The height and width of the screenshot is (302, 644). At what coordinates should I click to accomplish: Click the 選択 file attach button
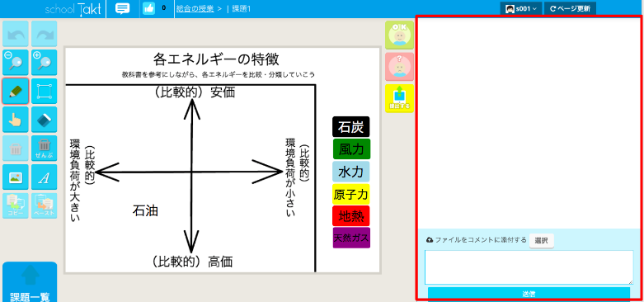pos(541,241)
